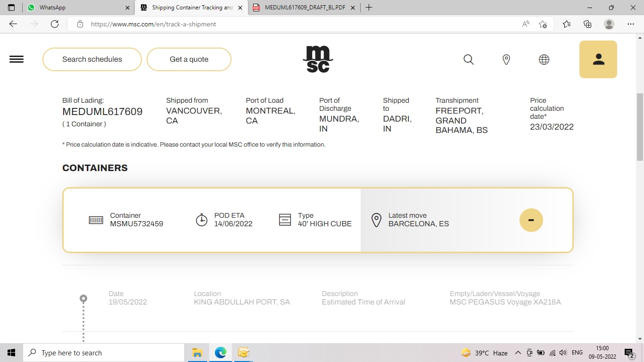Close the WhatsApp tab
The image size is (644, 362).
128,8
